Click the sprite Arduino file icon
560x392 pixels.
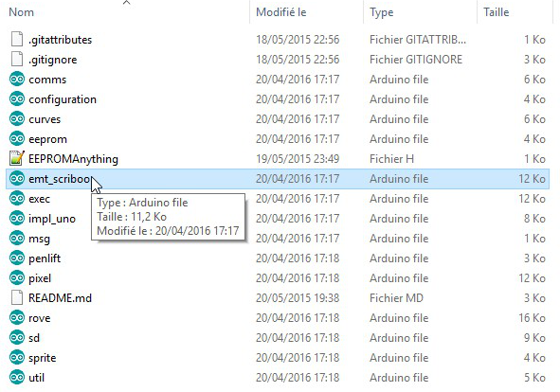pyautogui.click(x=17, y=357)
